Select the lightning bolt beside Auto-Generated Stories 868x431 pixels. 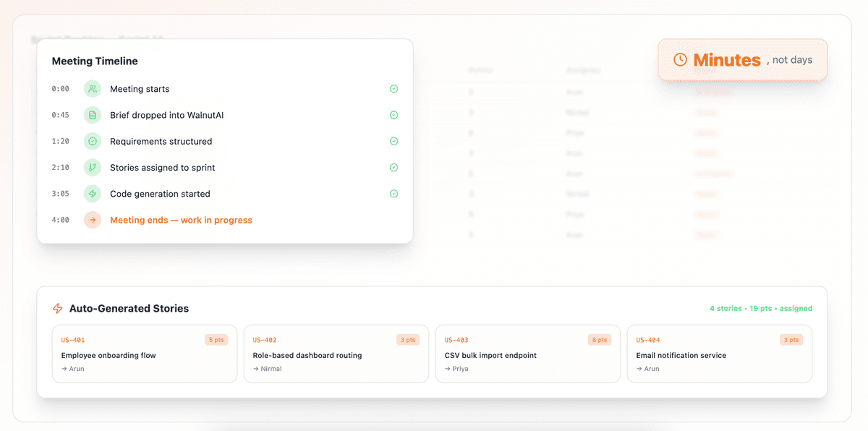point(57,308)
